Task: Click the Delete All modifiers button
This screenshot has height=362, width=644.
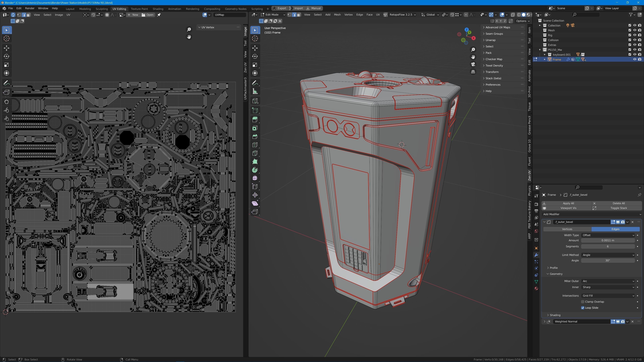Action: (617, 203)
